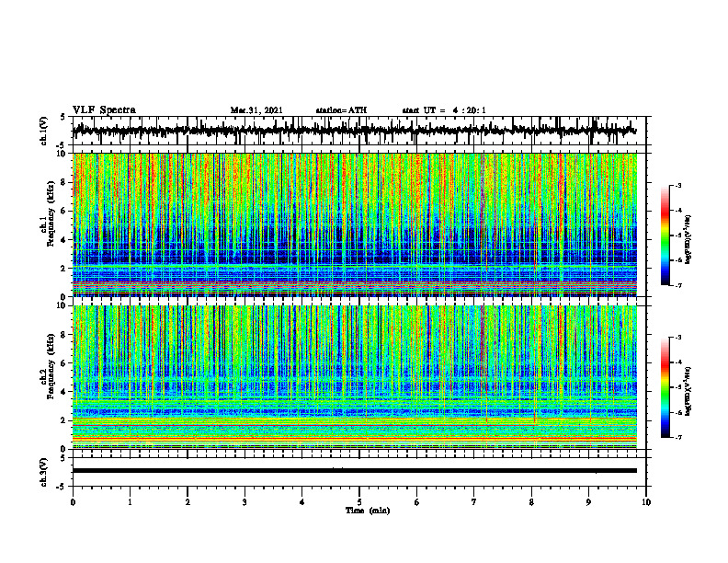Viewport: 728px width, 563px height.
Task: Click the ch.1 colorbar "-3" label
Action: coord(677,186)
